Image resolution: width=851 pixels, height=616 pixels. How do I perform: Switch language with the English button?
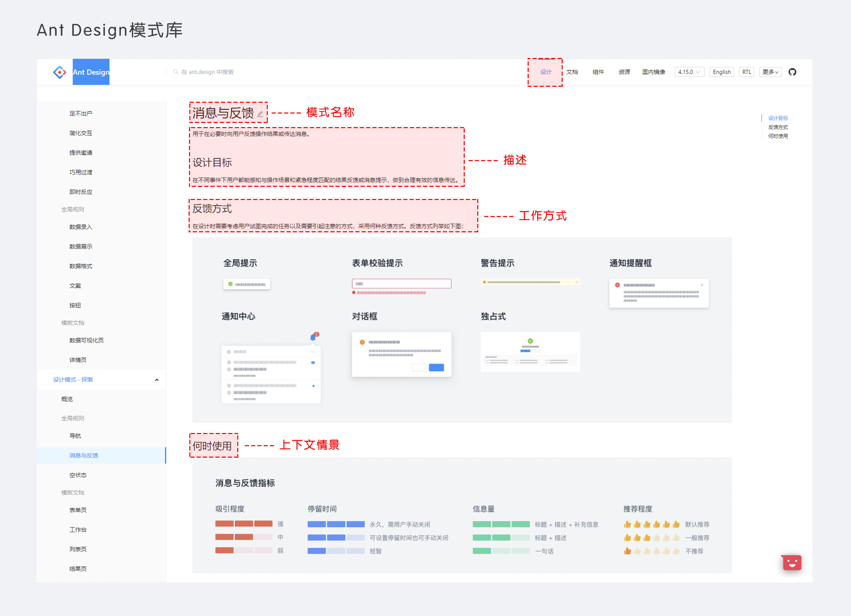point(721,72)
